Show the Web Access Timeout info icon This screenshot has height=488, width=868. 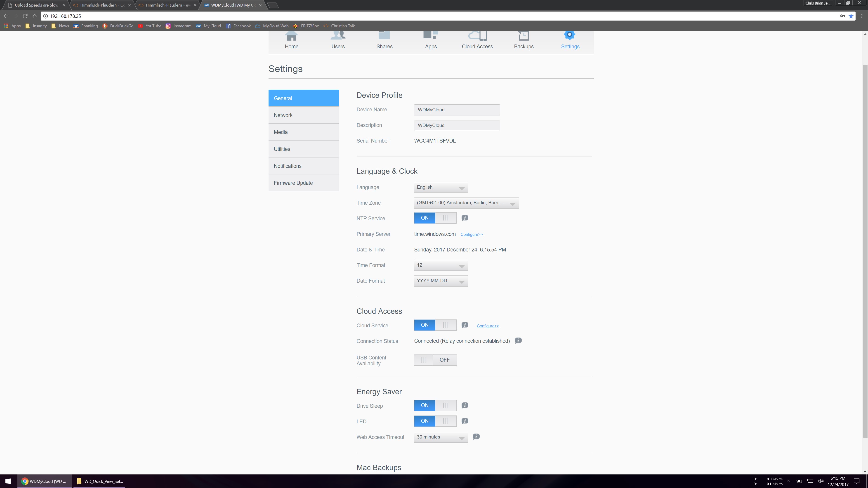click(x=476, y=436)
